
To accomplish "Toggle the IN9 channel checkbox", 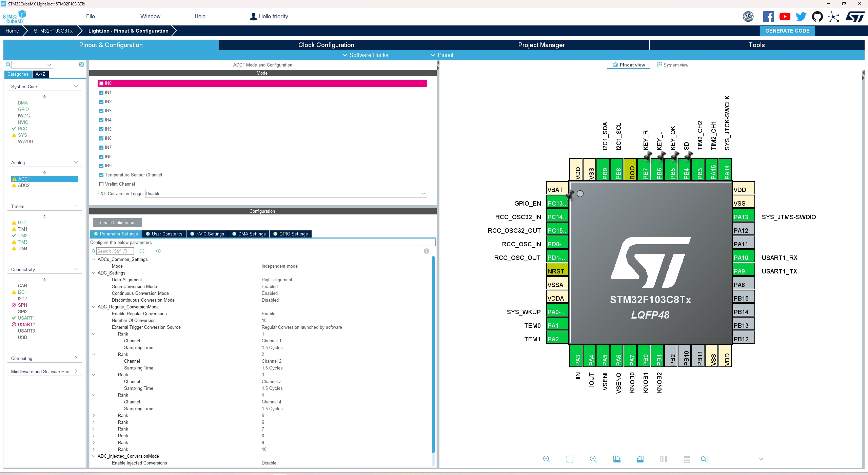I will coord(101,166).
